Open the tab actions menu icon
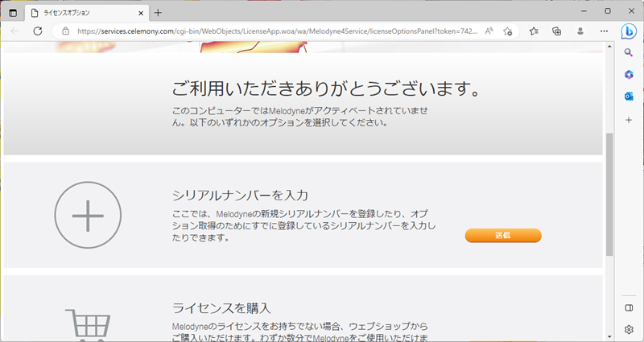644x342 pixels. (x=13, y=13)
